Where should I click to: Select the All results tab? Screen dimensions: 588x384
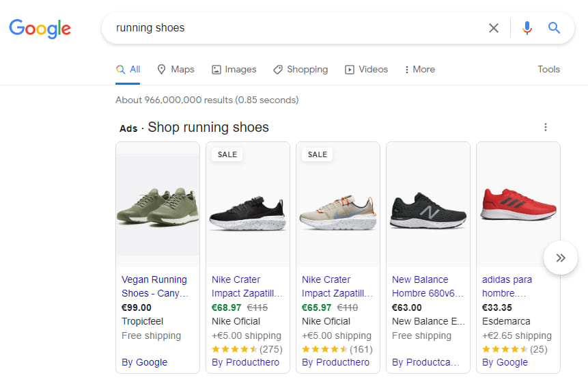128,70
